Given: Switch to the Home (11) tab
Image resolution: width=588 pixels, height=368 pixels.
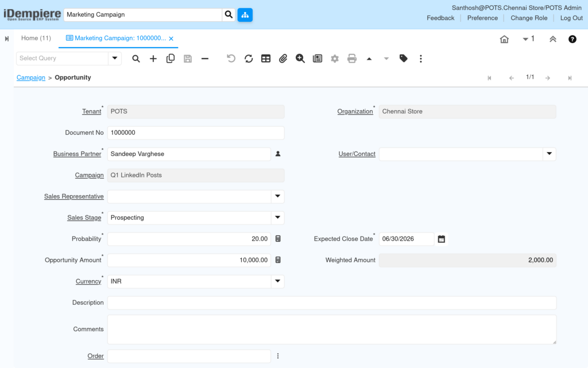Looking at the screenshot, I should coord(36,38).
